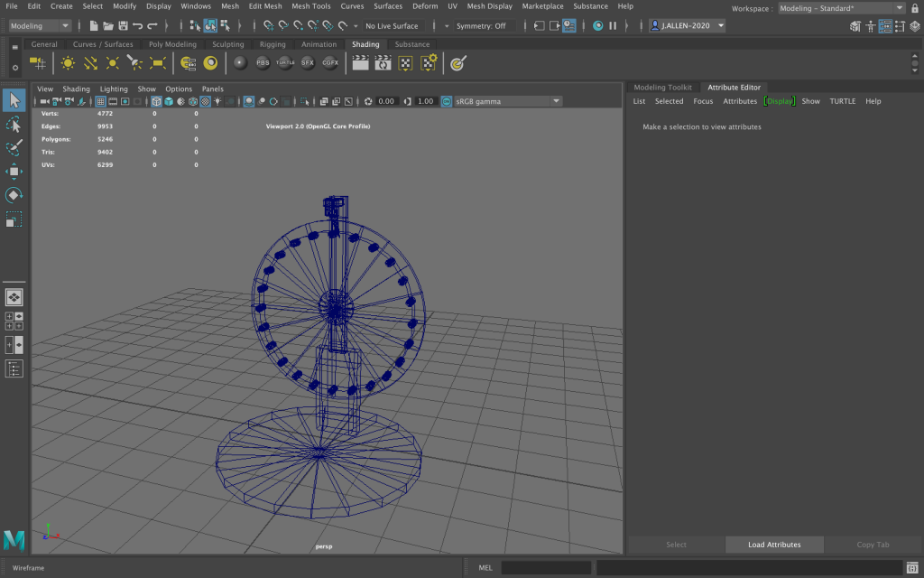Switch to the Modeling Toolkit tab

click(661, 87)
